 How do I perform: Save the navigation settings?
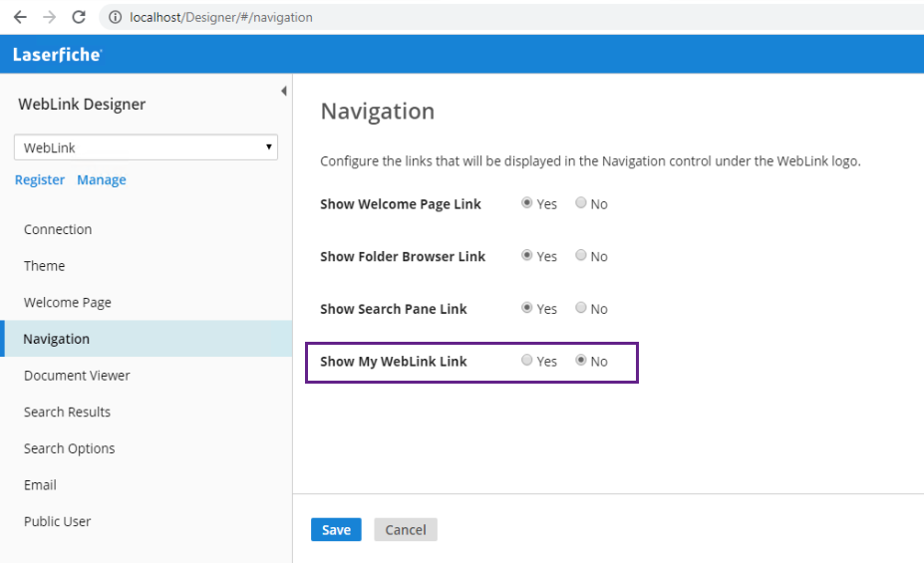pos(336,529)
